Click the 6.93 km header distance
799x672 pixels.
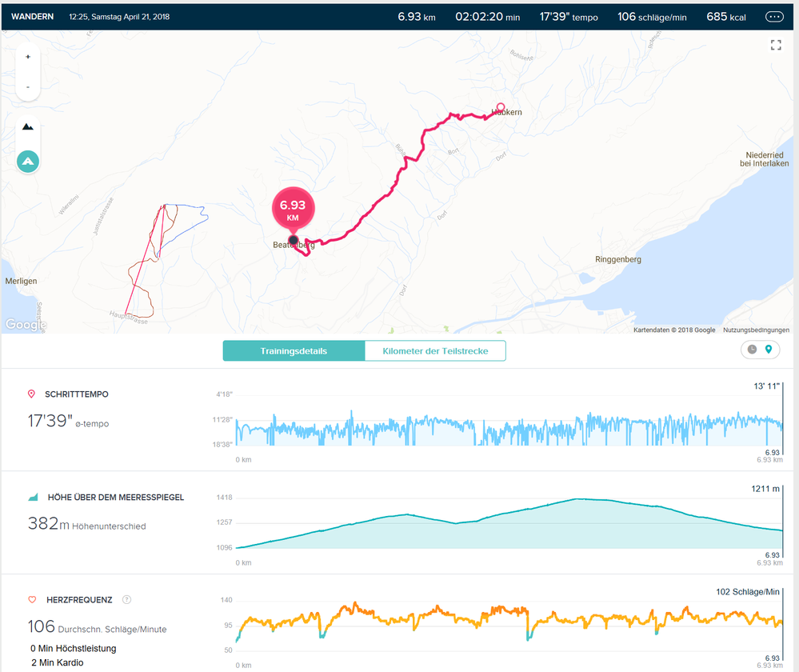[417, 17]
